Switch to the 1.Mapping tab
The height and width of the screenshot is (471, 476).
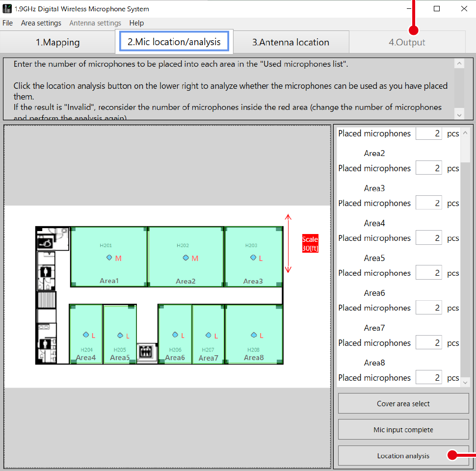(57, 42)
